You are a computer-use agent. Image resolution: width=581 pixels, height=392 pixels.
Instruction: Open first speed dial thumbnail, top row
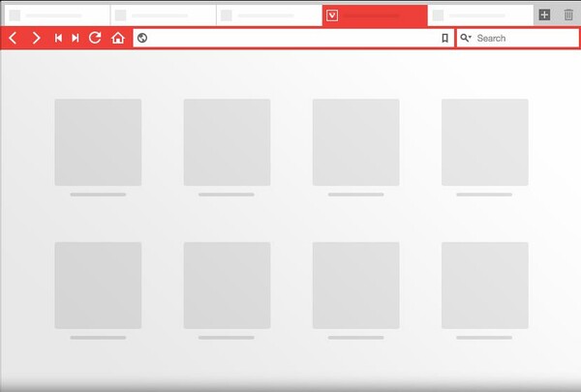[98, 142]
